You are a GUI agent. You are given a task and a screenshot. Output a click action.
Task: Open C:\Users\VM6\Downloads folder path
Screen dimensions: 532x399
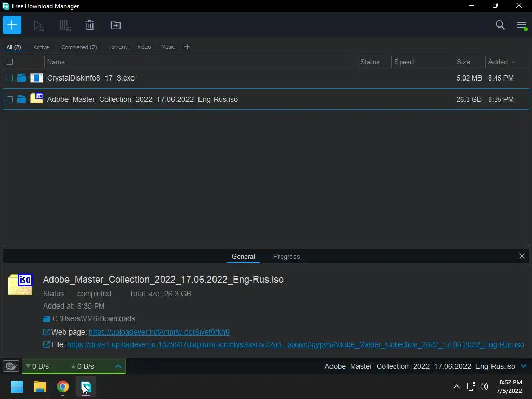tap(94, 318)
